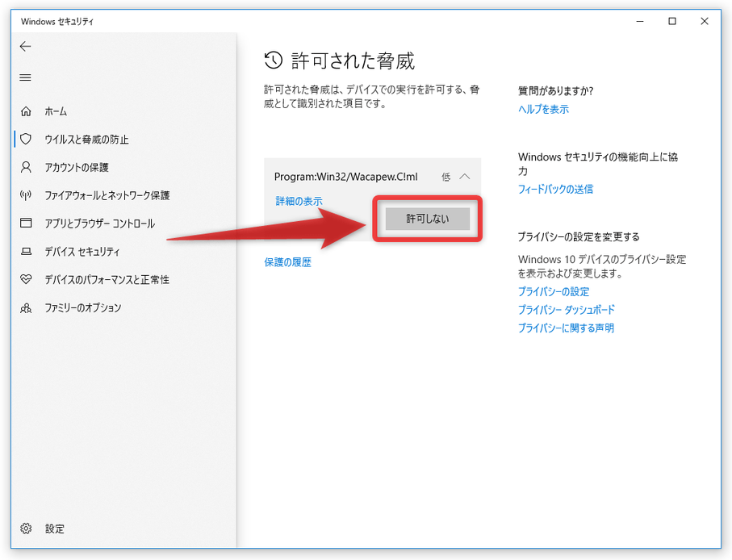This screenshot has width=732, height=560.
Task: Click the shield icon for virus protection
Action: click(x=26, y=139)
